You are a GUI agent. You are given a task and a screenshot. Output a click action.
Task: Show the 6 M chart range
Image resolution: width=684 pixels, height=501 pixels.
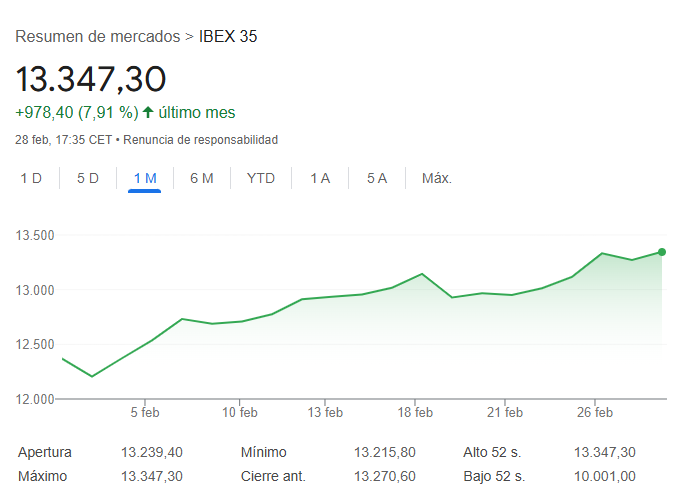202,178
